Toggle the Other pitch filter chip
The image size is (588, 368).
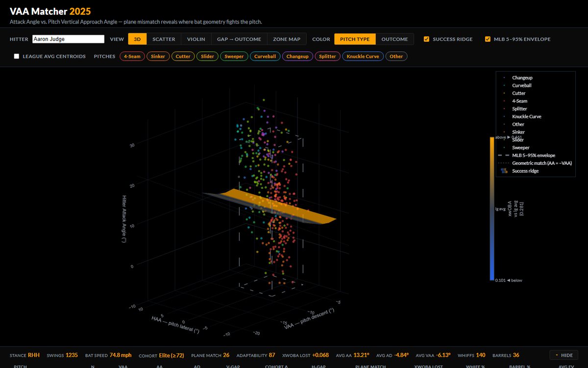(x=396, y=56)
